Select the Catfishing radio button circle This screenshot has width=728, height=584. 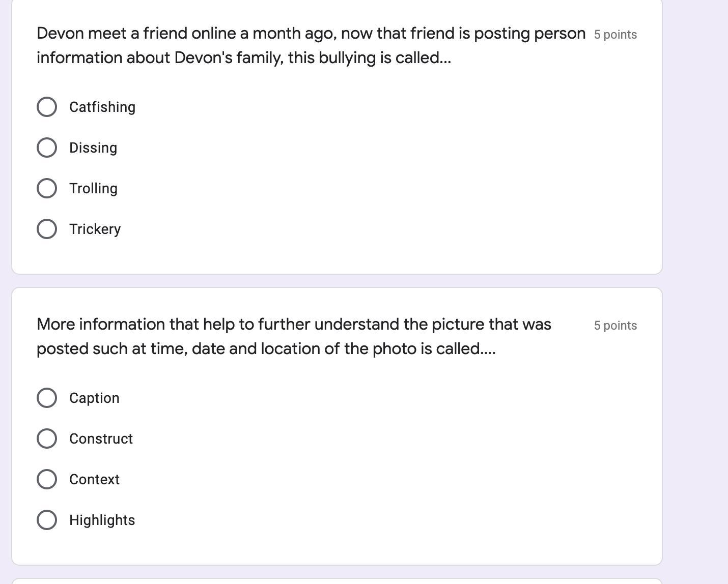(47, 107)
